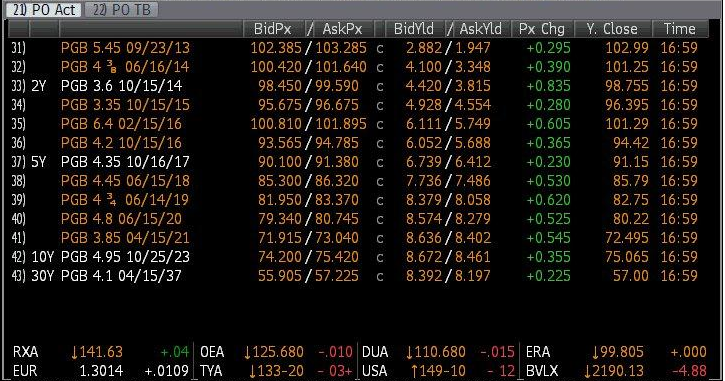This screenshot has height=381, width=725.
Task: Select bond PGB 3.85 04/15/21
Action: click(125, 237)
